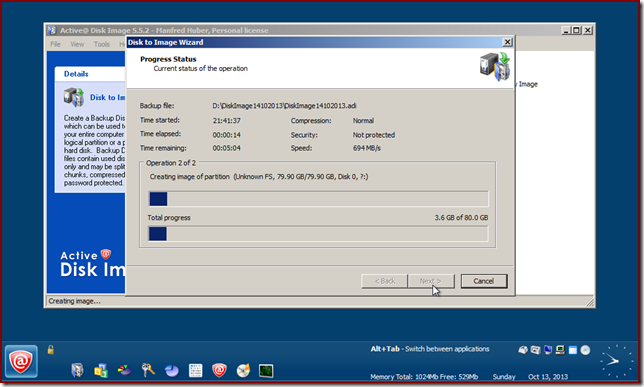Image resolution: width=644 pixels, height=387 pixels.
Task: Launch the blue pie chart icon in taskbar
Action: point(172,371)
